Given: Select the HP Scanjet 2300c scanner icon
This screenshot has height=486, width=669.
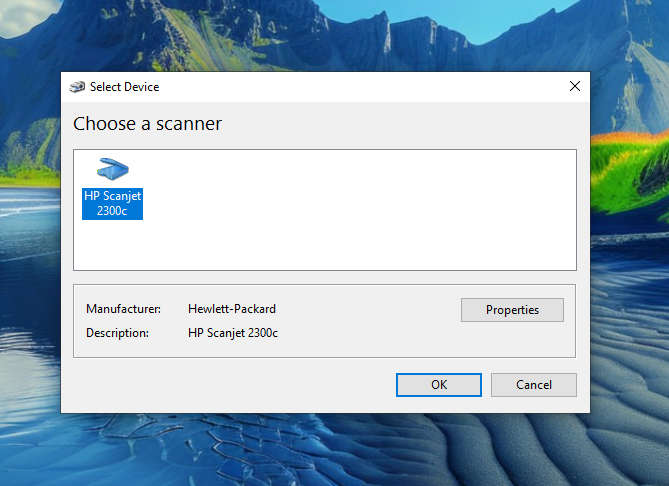Looking at the screenshot, I should click(x=112, y=169).
